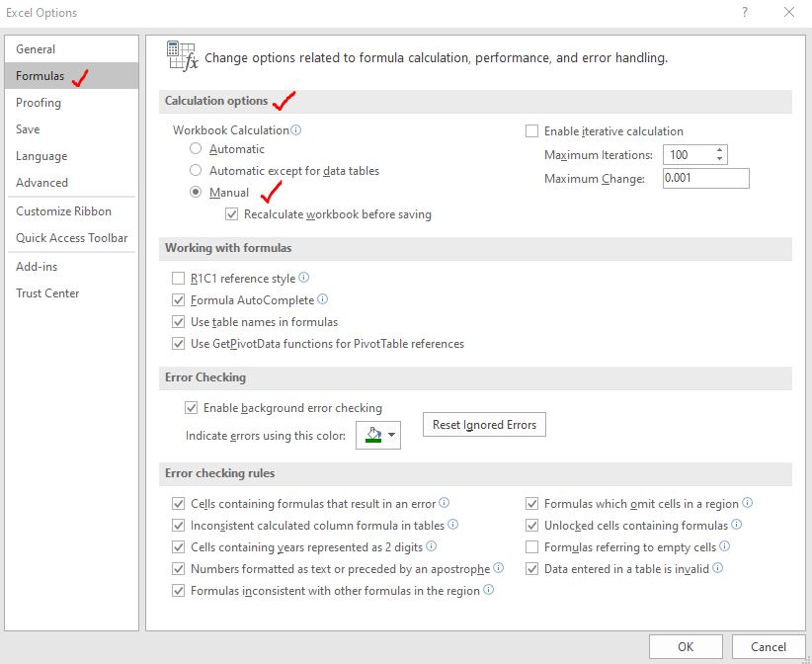Select Automatic except for data tables

[196, 170]
